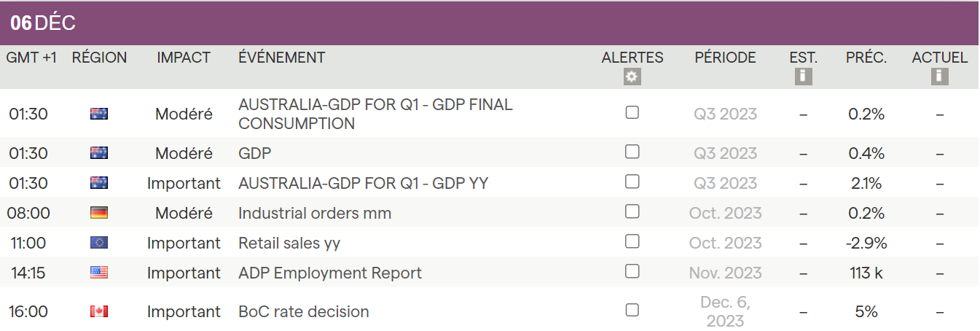The height and width of the screenshot is (331, 980).
Task: Click the 06 DÉC date header bar
Action: 490,23
